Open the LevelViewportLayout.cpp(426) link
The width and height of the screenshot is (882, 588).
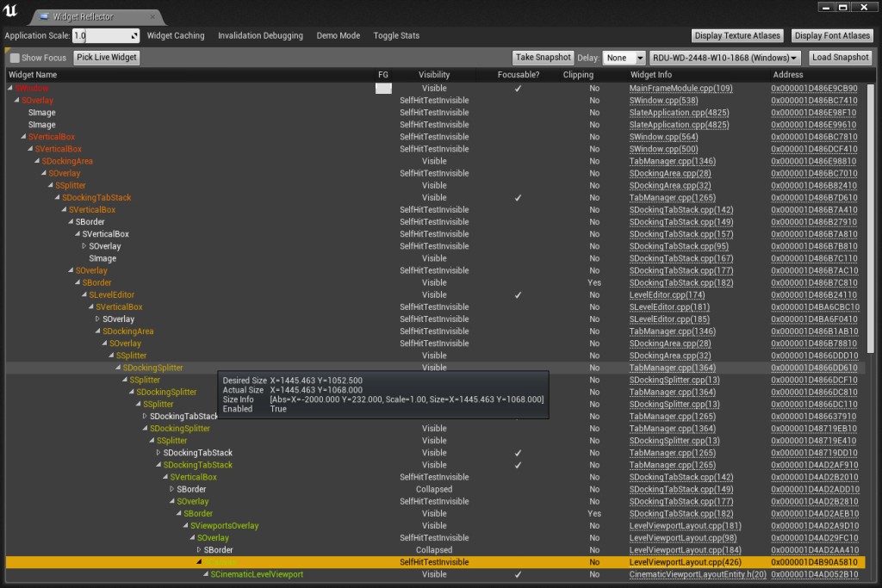685,561
